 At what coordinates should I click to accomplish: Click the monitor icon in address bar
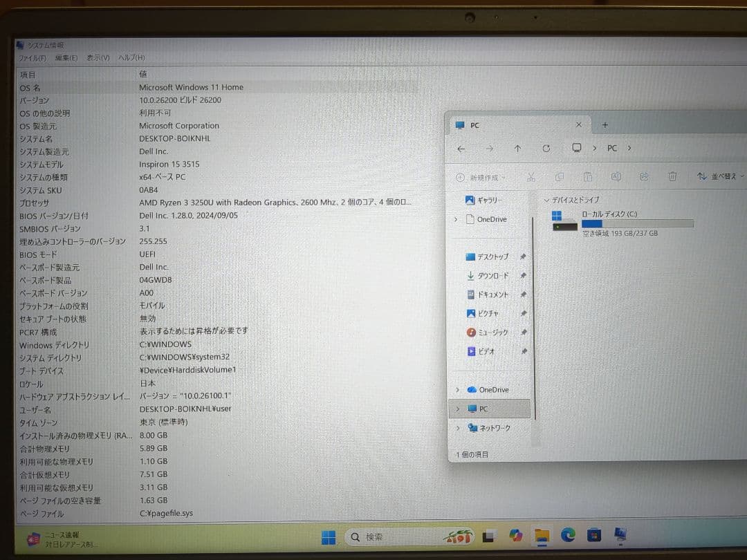(x=576, y=148)
